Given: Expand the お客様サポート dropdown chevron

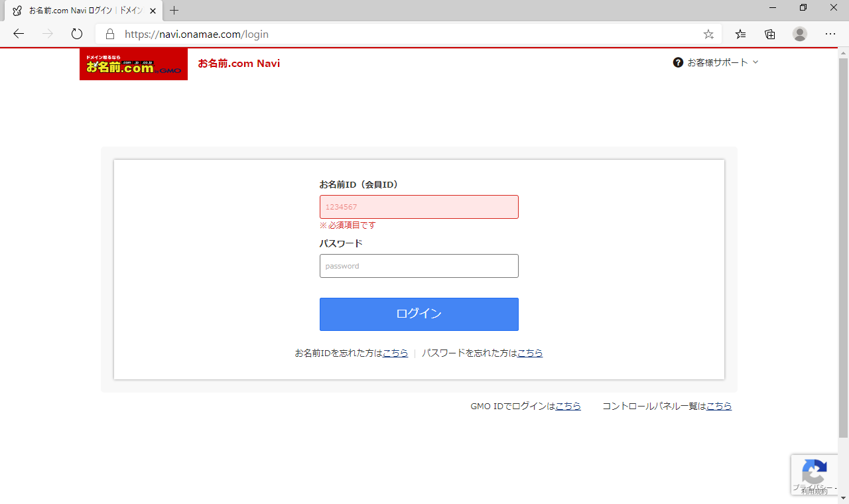Looking at the screenshot, I should (755, 62).
